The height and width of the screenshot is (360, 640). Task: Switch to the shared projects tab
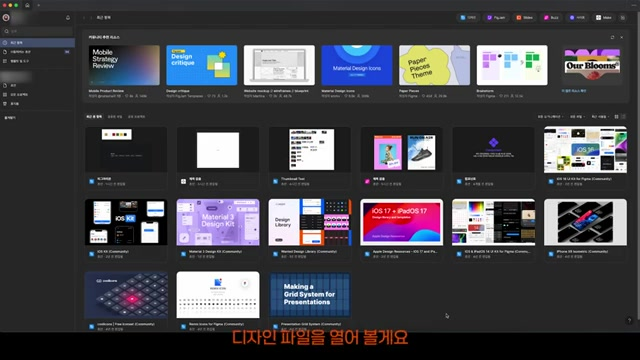pos(136,117)
